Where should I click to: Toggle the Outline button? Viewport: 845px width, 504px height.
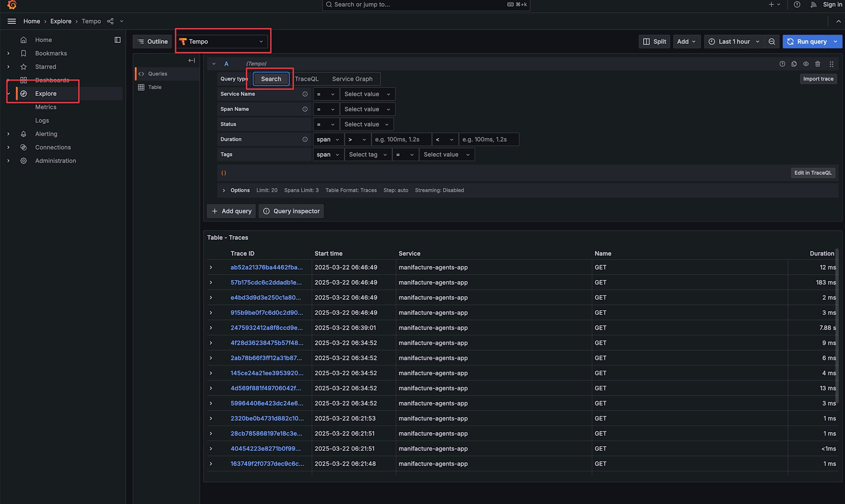pyautogui.click(x=153, y=41)
